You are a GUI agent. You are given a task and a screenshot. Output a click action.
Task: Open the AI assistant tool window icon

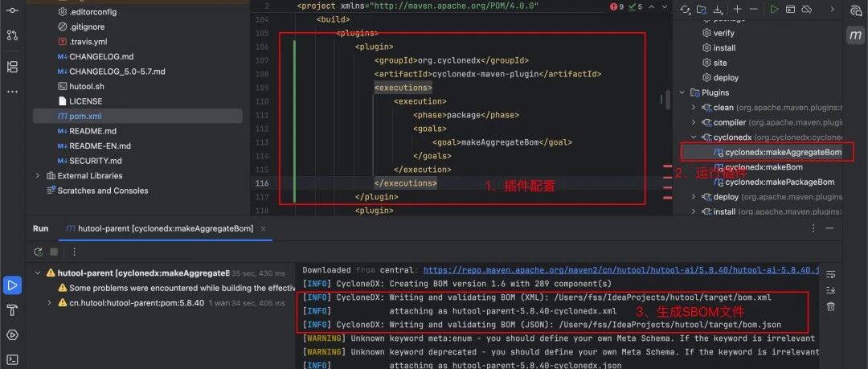coord(855,10)
